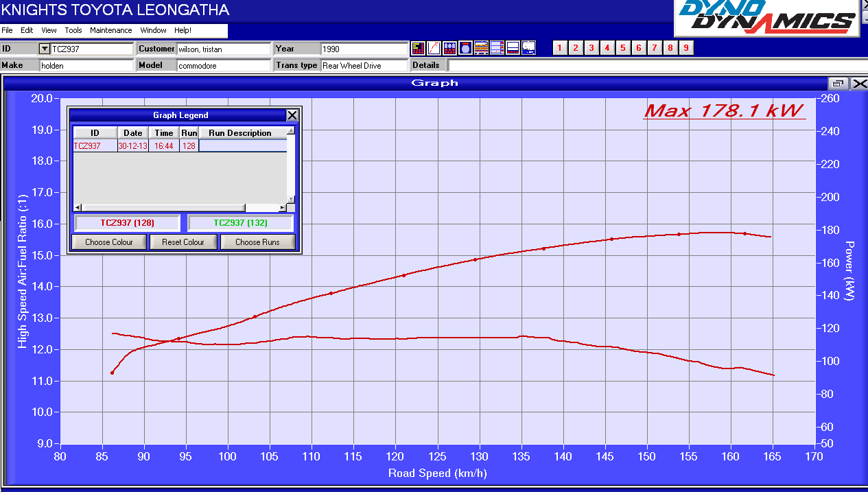The width and height of the screenshot is (868, 492).
Task: Select preset button 1
Action: tap(560, 47)
